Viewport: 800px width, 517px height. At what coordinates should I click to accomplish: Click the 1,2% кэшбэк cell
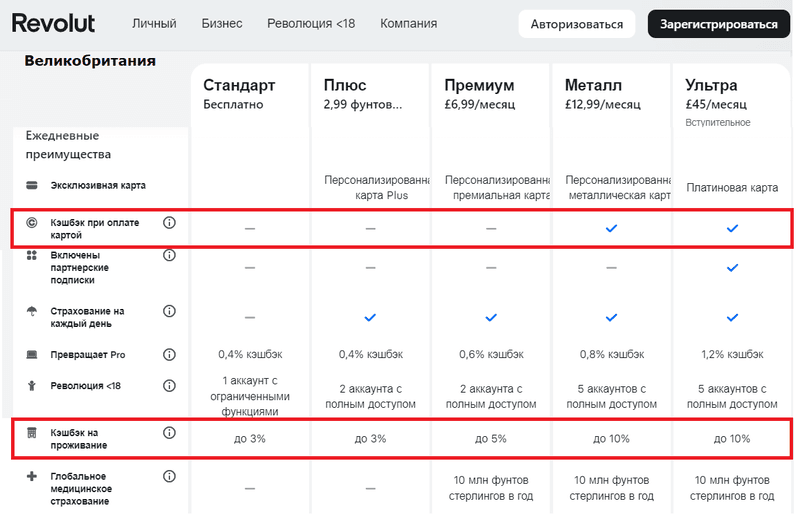(732, 354)
